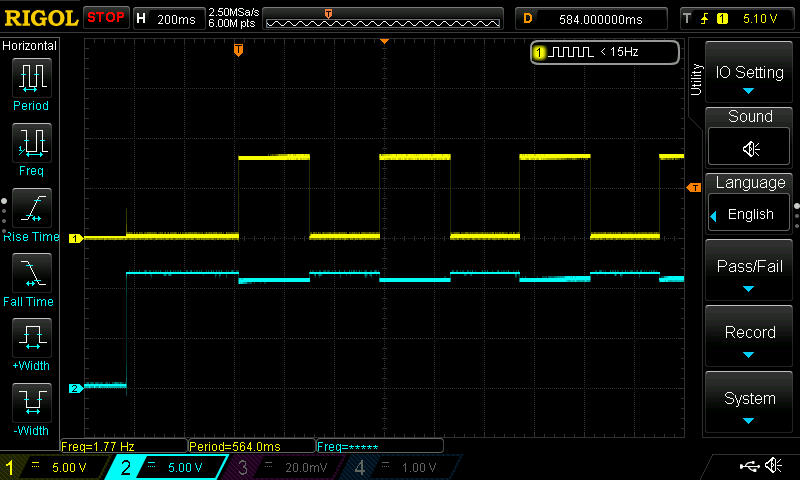The width and height of the screenshot is (800, 480).
Task: Click the D 584.000000ms delay field
Action: click(591, 19)
